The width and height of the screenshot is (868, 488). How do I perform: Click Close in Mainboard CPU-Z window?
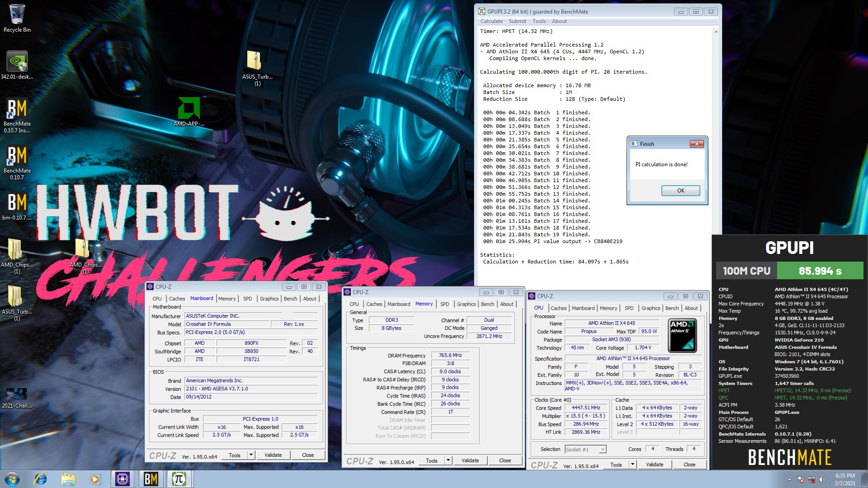pos(308,455)
